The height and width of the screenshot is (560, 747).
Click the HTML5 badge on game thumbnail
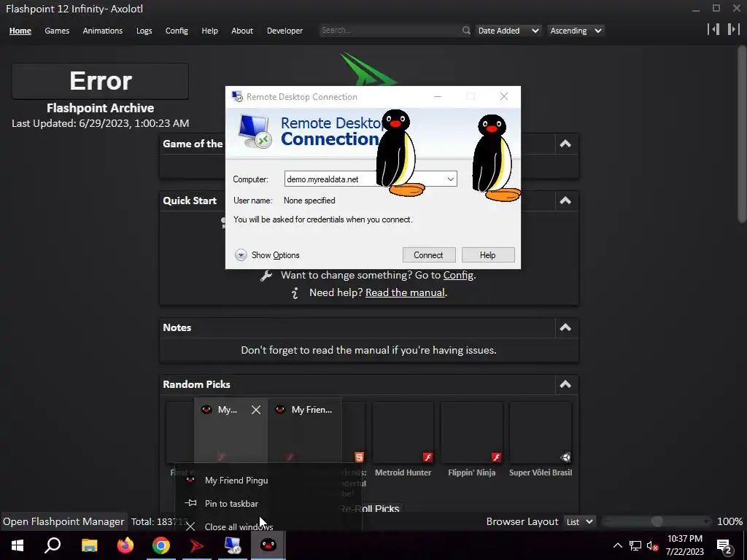359,457
